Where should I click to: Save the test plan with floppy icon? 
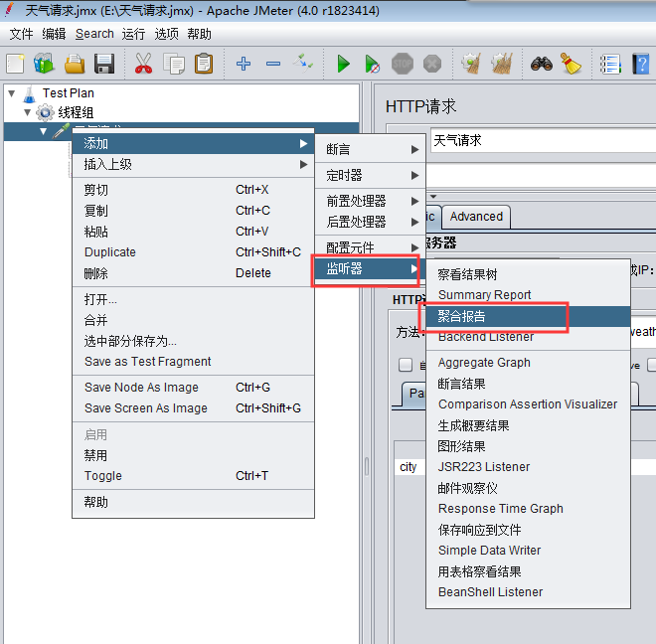pyautogui.click(x=104, y=64)
